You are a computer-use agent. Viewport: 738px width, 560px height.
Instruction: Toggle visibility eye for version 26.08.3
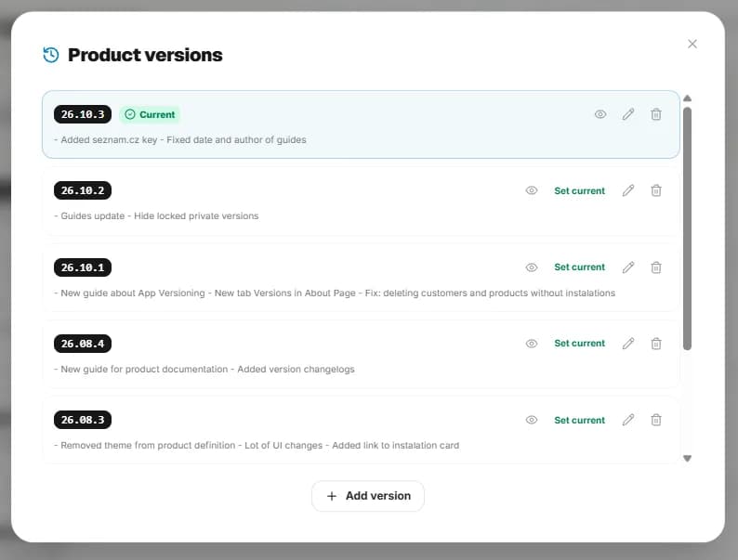tap(532, 420)
